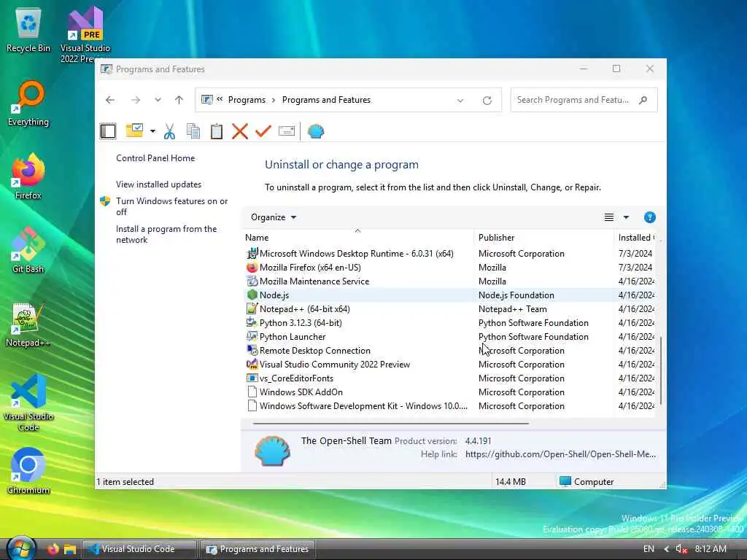Click Firefox pinned icon on taskbar
747x560 pixels.
[53, 549]
